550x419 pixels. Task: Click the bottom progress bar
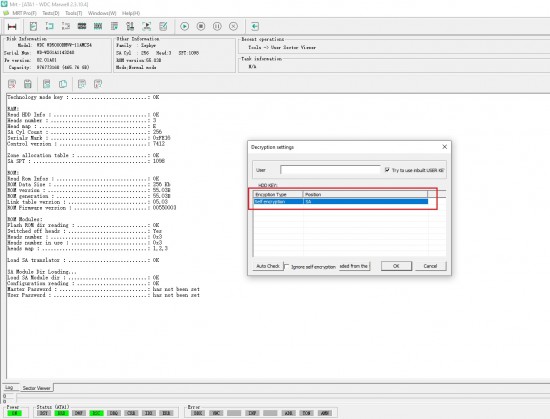[283, 398]
